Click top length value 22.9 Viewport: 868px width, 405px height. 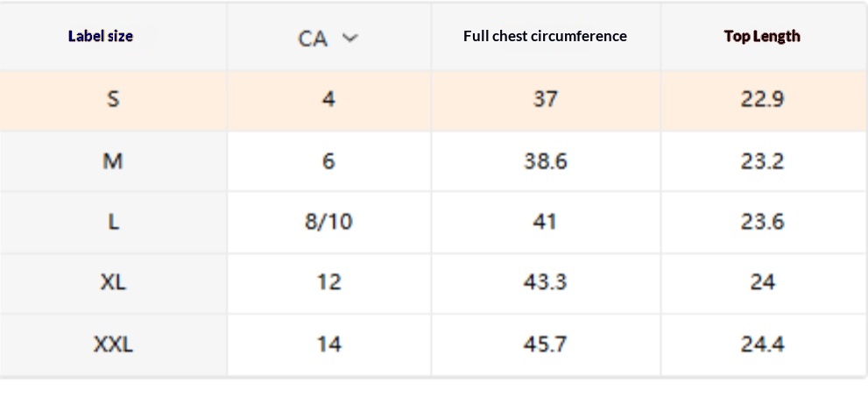pos(762,99)
